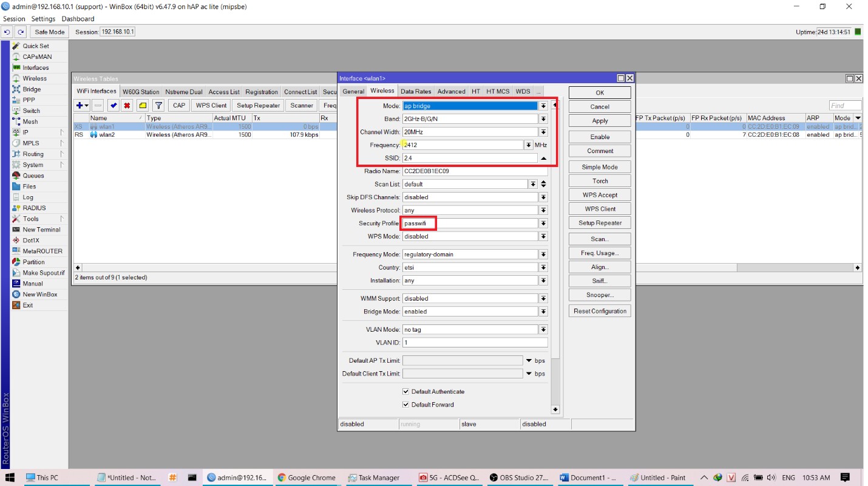Open Log in sidebar
This screenshot has height=486, width=868.
coord(28,197)
